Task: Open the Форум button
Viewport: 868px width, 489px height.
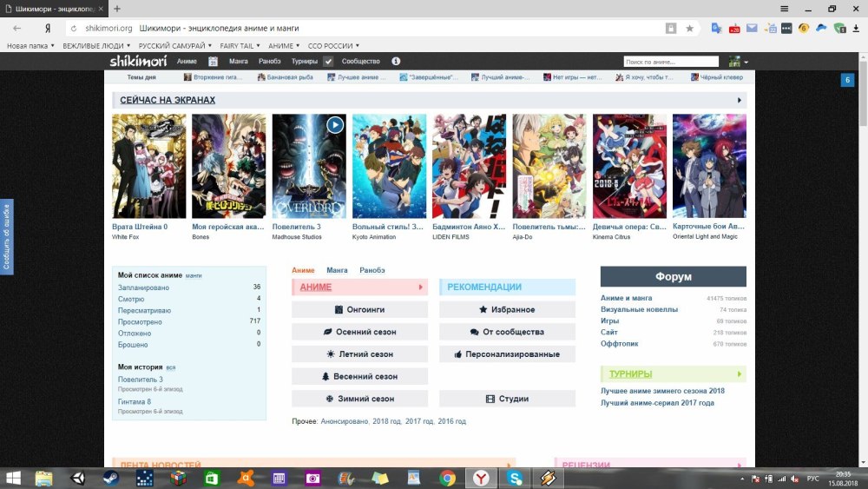Action: point(674,276)
